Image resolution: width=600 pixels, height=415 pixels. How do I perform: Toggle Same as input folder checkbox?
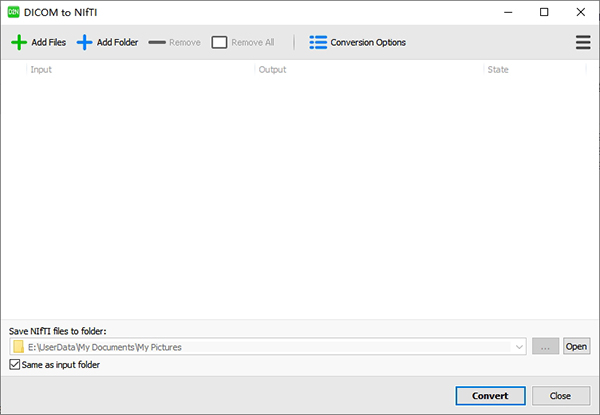coord(15,365)
